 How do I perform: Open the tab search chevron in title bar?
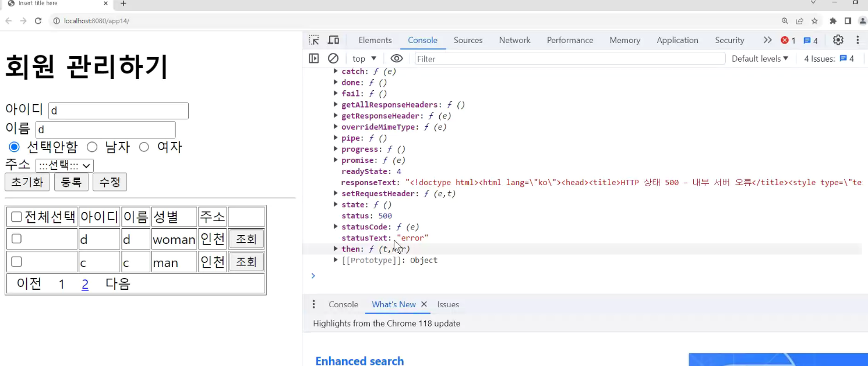coord(813,3)
